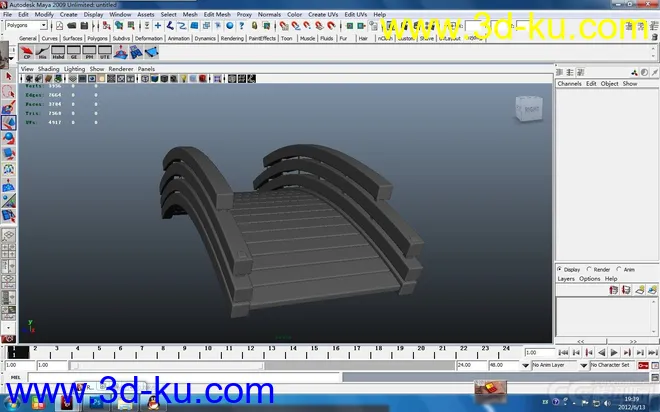Click the view cube in viewport
Screen dimensions: 660x412
pyautogui.click(x=525, y=108)
